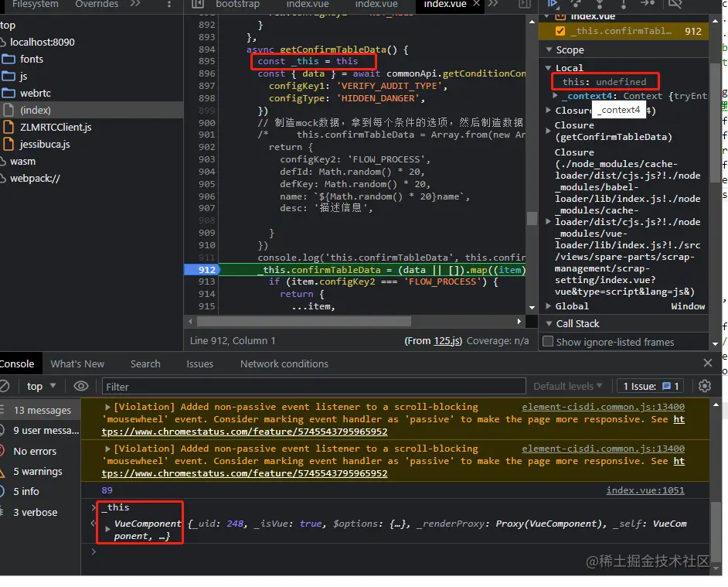Screen dimensions: 728x587
Task: Switch to the Search drawer tab
Action: pos(145,364)
